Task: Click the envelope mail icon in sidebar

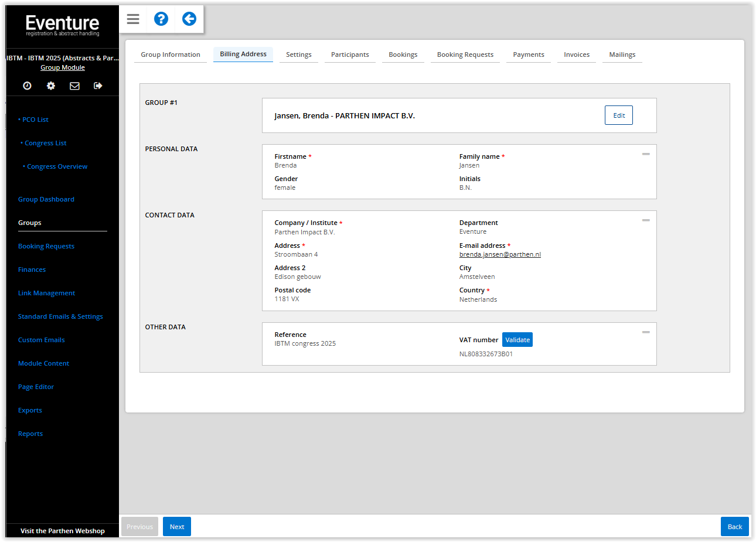Action: (74, 86)
